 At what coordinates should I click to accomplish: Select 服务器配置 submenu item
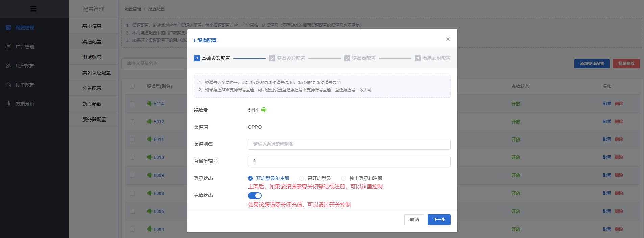pos(94,120)
